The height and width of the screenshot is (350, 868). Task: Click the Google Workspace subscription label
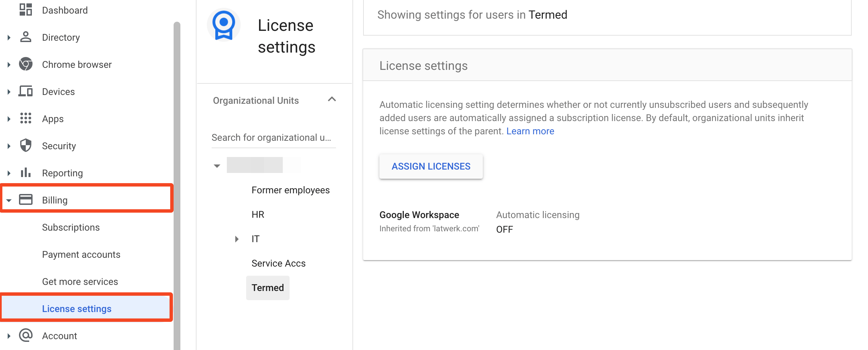coord(419,215)
